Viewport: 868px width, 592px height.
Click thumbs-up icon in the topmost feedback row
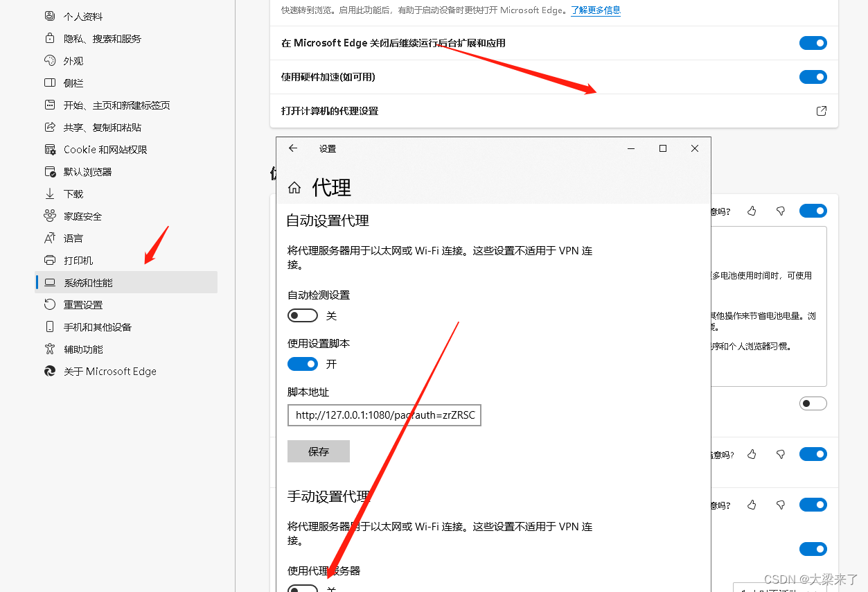[752, 211]
